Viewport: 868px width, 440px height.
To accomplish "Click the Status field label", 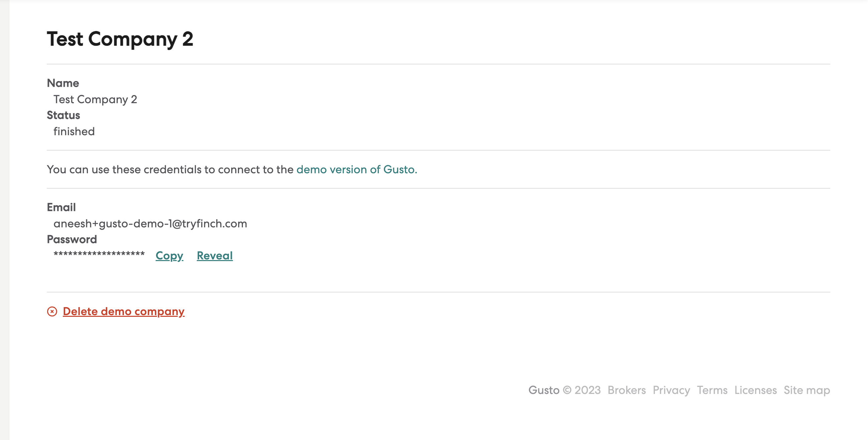I will tap(63, 115).
